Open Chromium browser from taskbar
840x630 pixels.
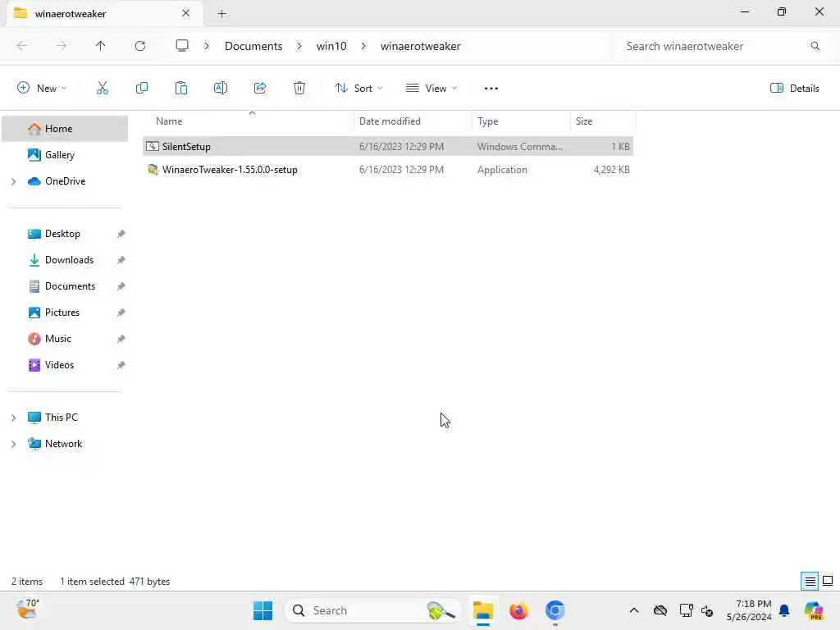(555, 610)
